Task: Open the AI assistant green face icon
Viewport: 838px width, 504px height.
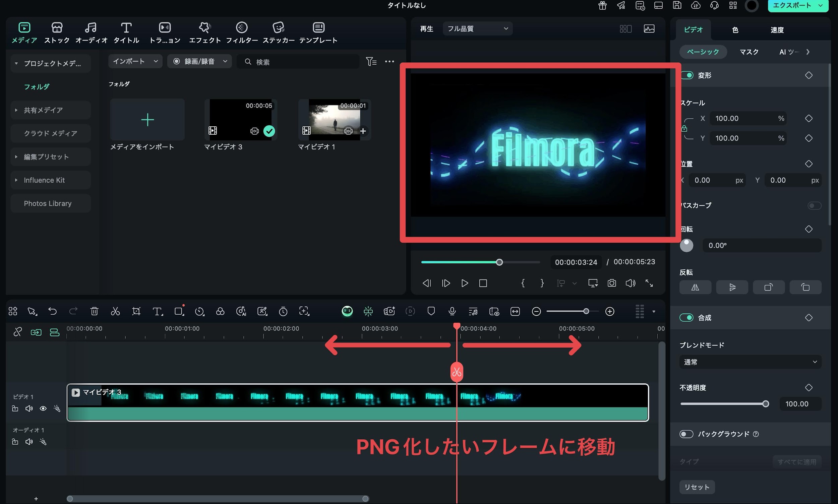Action: (347, 311)
